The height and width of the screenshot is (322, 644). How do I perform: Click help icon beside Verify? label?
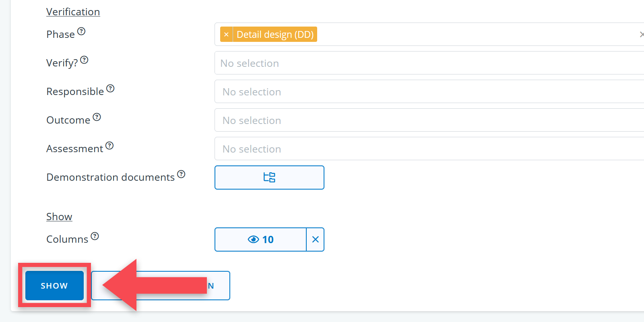84,60
